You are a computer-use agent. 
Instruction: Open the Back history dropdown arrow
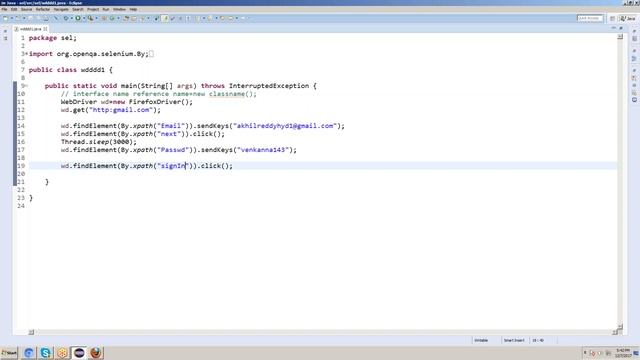point(237,18)
